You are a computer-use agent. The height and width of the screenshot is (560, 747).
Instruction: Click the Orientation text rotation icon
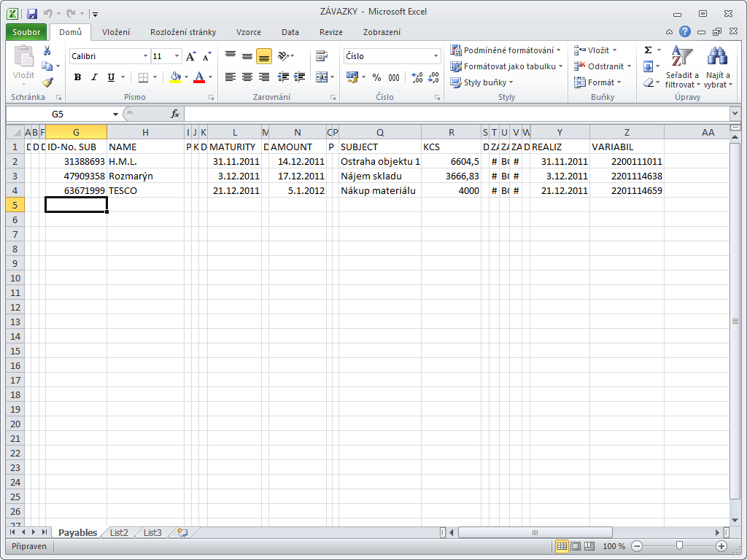tap(284, 56)
